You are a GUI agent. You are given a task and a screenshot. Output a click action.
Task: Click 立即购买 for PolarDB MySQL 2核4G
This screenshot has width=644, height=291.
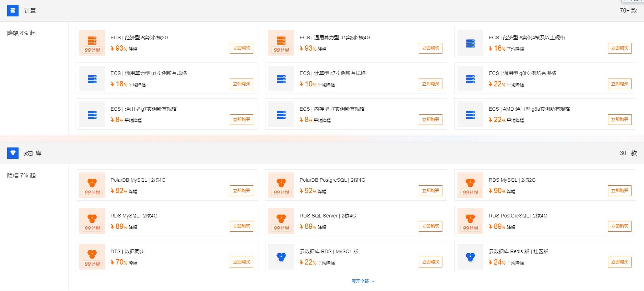coord(242,191)
